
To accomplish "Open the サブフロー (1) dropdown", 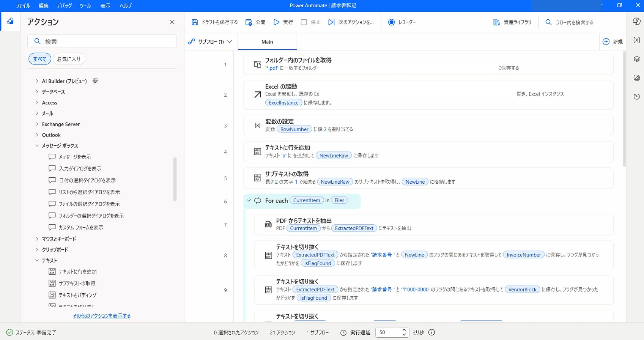I will (x=210, y=42).
